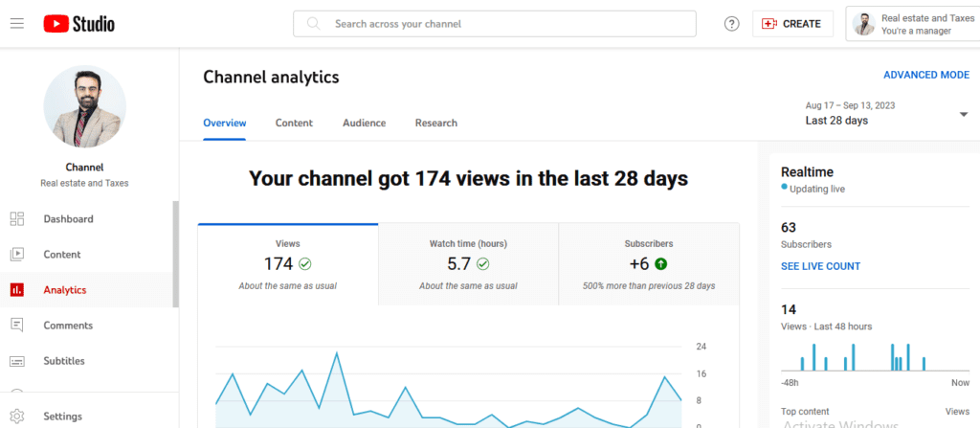Click the CREATE button
This screenshot has height=428, width=980.
(x=792, y=24)
